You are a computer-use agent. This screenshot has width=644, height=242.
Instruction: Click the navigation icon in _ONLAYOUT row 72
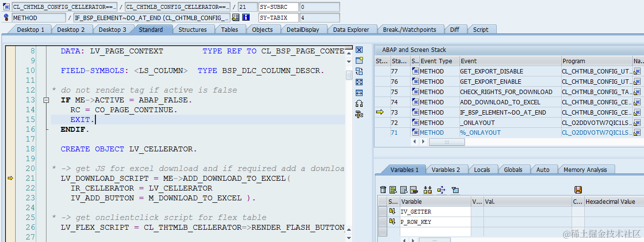tap(637, 122)
